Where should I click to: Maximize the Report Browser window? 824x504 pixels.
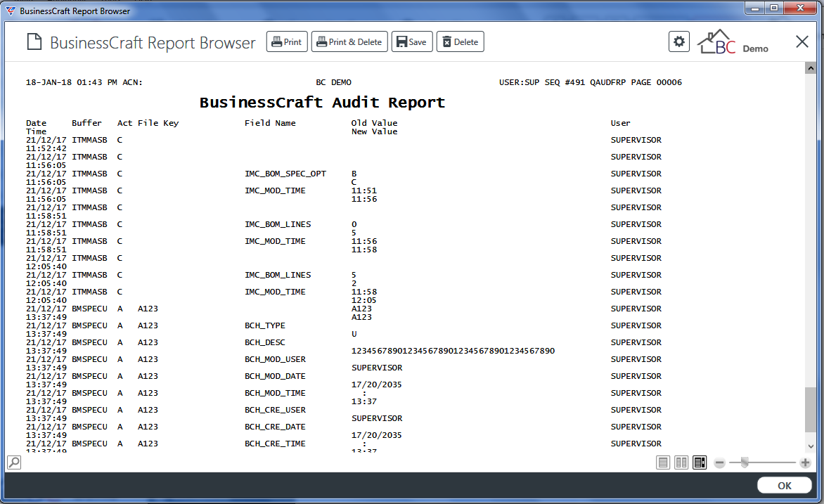774,8
